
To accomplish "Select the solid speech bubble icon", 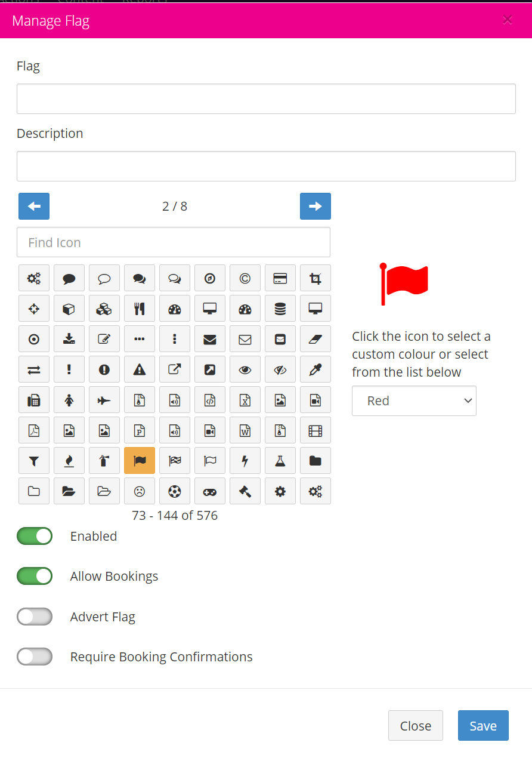I will tap(69, 278).
